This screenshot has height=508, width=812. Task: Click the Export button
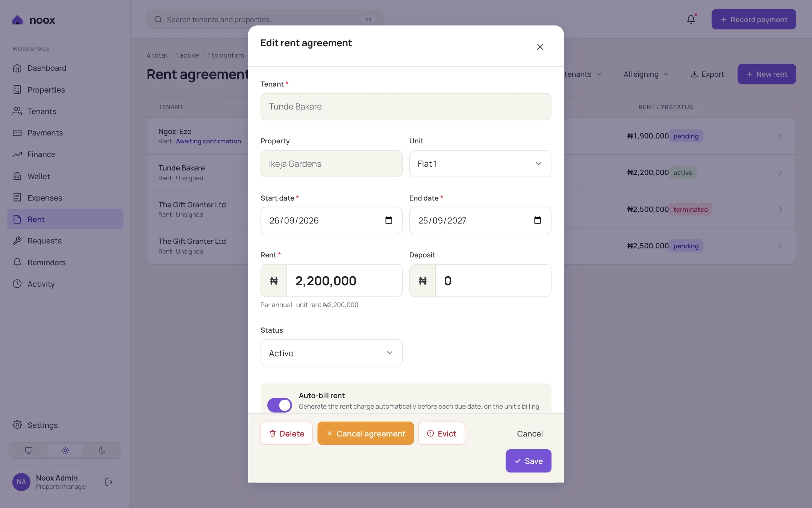pyautogui.click(x=707, y=74)
